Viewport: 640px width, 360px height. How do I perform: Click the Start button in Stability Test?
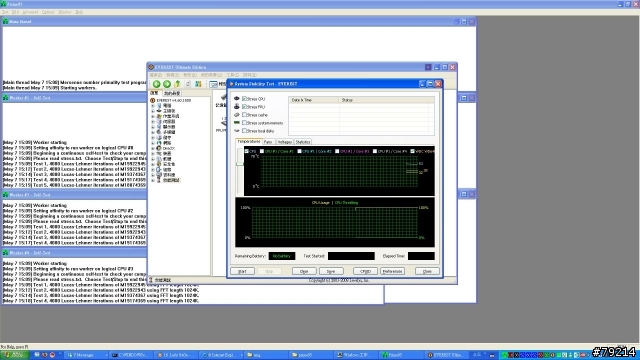tap(242, 271)
